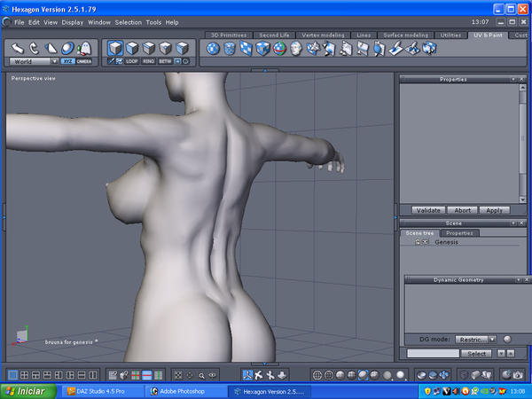This screenshot has height=399, width=532.
Task: Select the rotate manipulator tool
Action: click(x=34, y=48)
